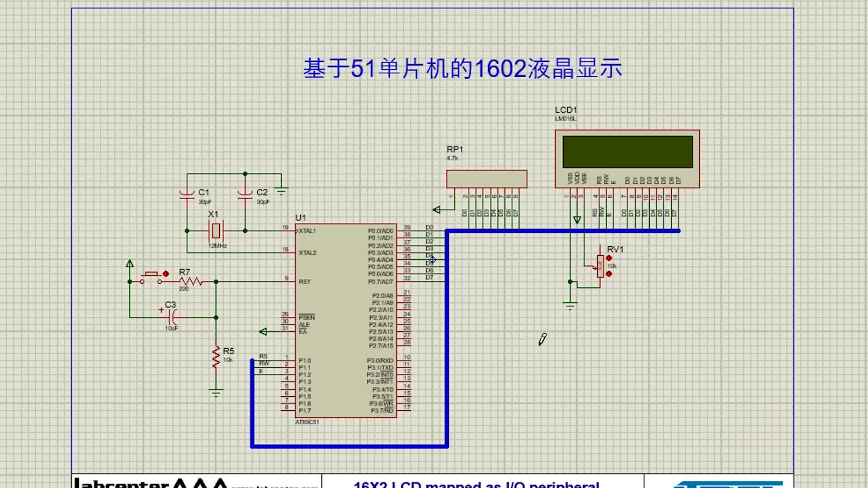The width and height of the screenshot is (868, 488).
Task: Select the RP1 resistor pack body
Action: tap(486, 179)
